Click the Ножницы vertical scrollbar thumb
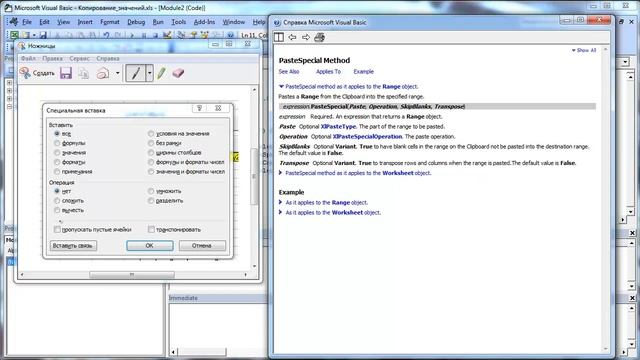640x360 pixels. tap(254, 176)
